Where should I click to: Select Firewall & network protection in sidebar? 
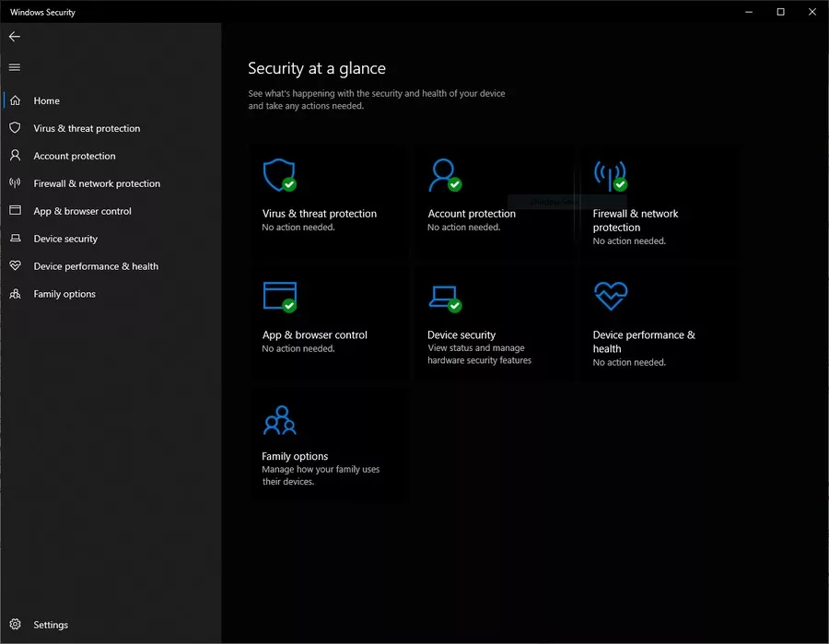(x=96, y=183)
